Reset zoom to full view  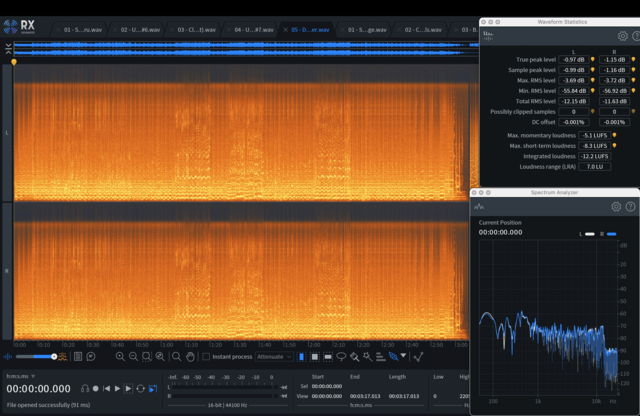click(160, 357)
